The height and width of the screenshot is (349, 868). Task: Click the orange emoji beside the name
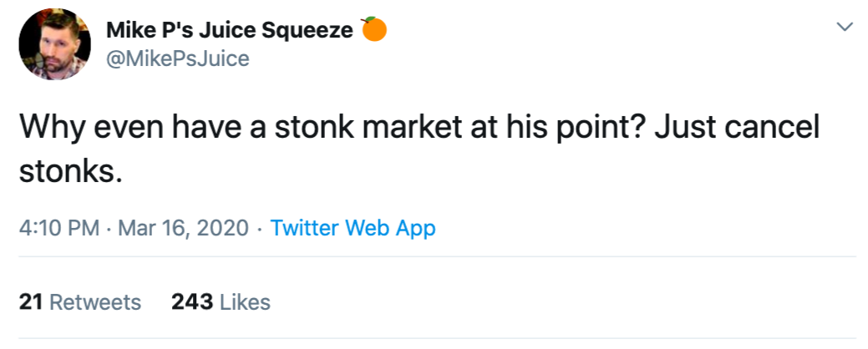pos(374,30)
